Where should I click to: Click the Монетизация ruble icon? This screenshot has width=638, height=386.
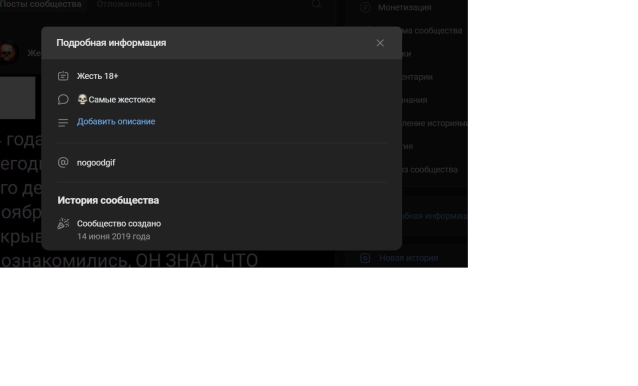[365, 7]
